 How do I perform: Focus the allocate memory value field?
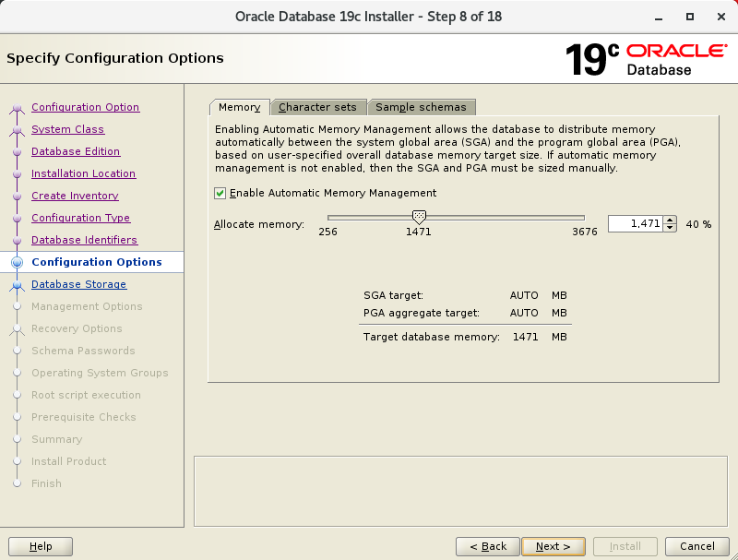coord(636,223)
